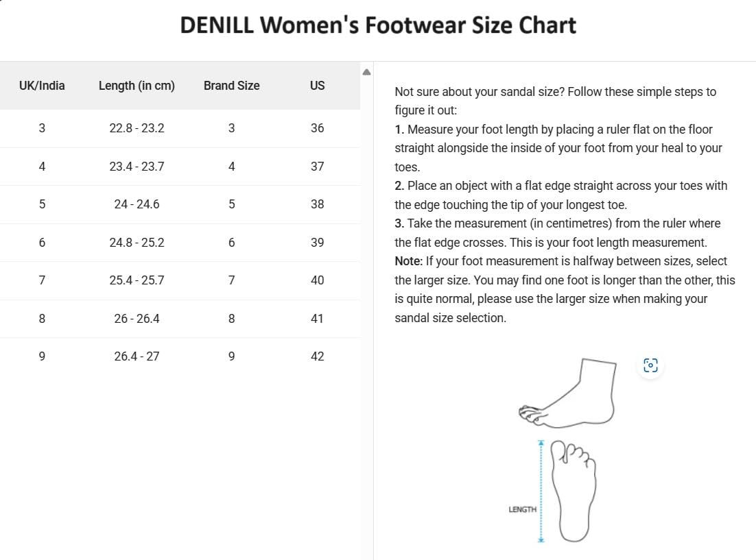756x560 pixels.
Task: Click the DENILL Women's Footwear Size Chart title
Action: point(378,26)
